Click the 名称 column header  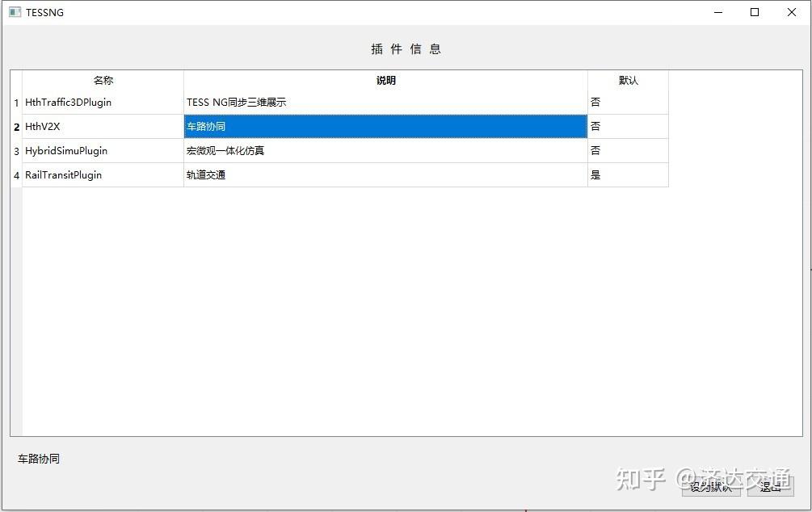point(103,80)
